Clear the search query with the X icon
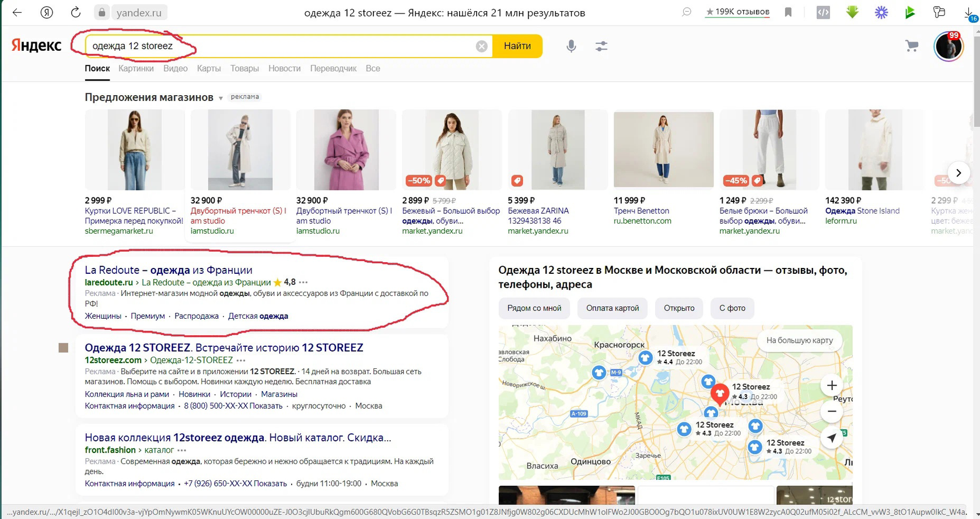The width and height of the screenshot is (980, 519). pyautogui.click(x=481, y=46)
